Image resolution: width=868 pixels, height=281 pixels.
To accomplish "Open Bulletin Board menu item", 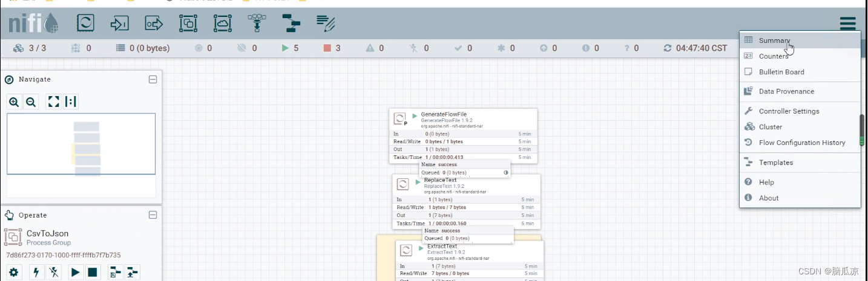I will (x=800, y=72).
